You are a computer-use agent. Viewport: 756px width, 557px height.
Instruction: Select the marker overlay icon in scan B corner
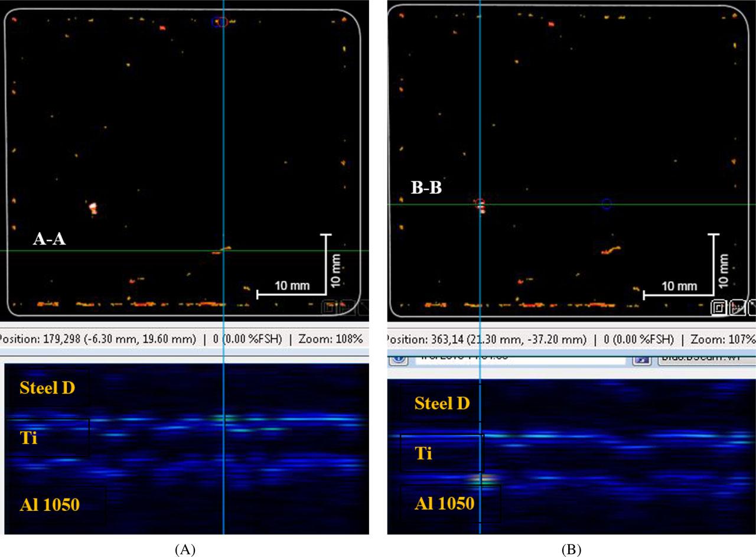pyautogui.click(x=738, y=308)
